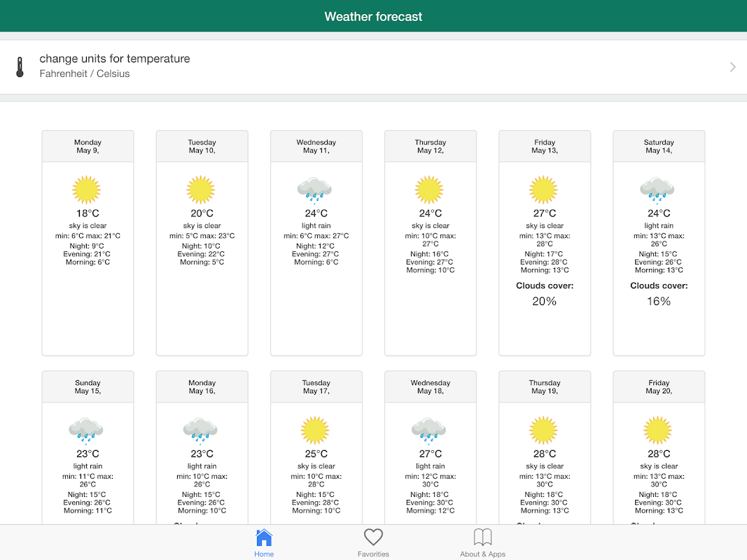Click rain cloud icon for Saturday May 14

tap(657, 190)
